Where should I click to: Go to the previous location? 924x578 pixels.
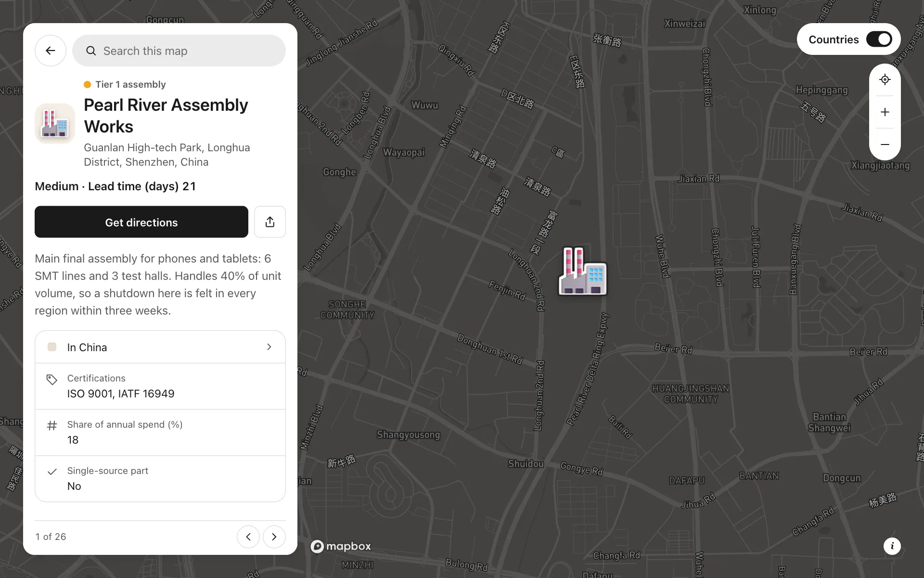point(248,537)
